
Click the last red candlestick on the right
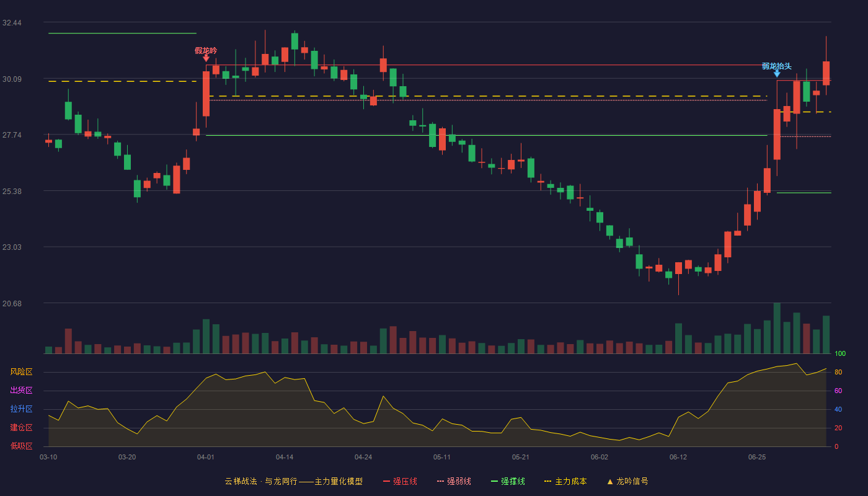click(x=826, y=73)
